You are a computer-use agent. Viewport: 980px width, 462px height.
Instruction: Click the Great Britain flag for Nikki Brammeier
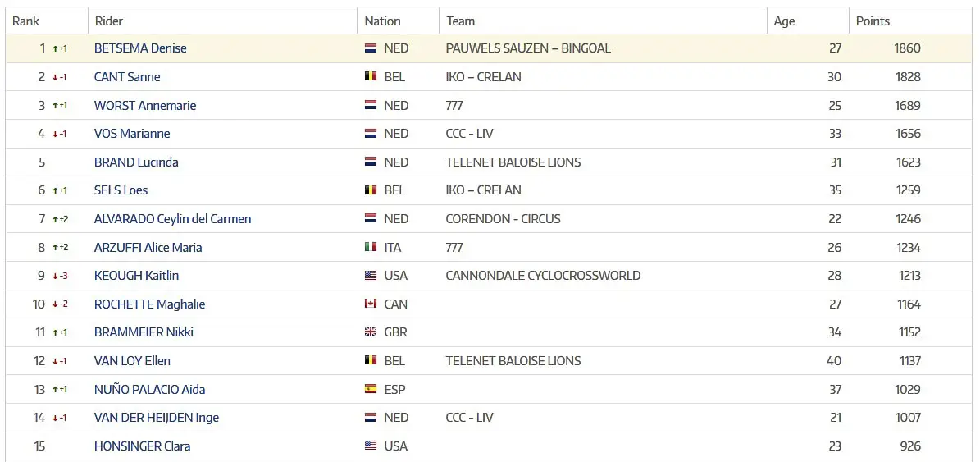coord(371,332)
